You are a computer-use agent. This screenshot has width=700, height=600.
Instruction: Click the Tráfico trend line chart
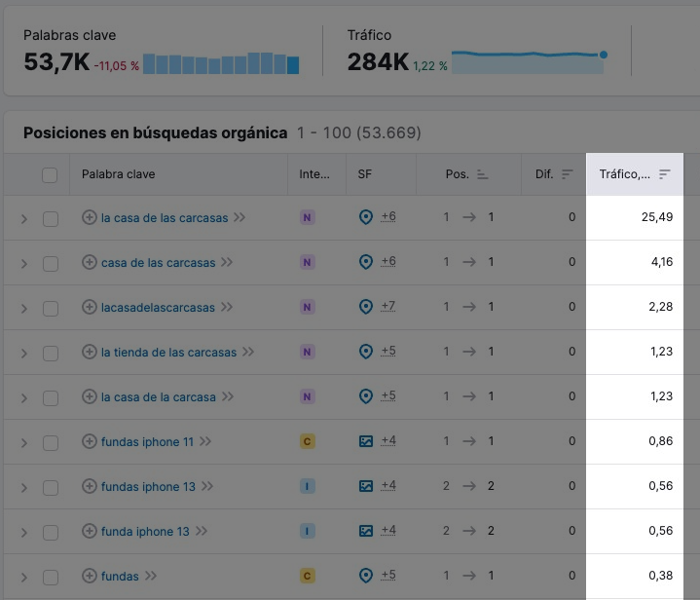(x=528, y=62)
